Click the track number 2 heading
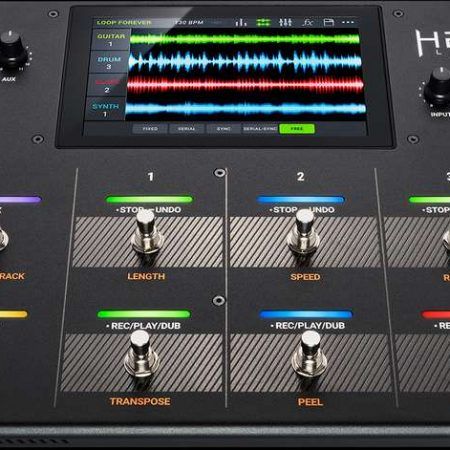The height and width of the screenshot is (450, 450). [301, 176]
